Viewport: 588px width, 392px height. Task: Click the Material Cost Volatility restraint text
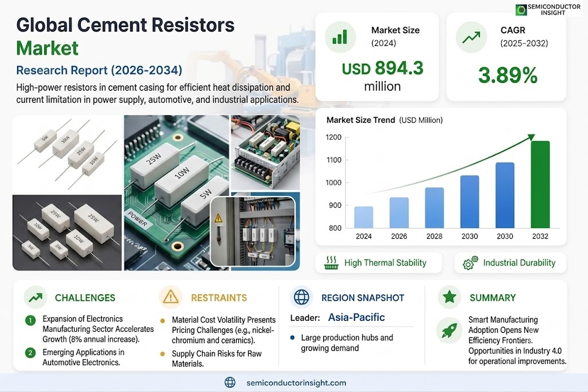tap(224, 330)
